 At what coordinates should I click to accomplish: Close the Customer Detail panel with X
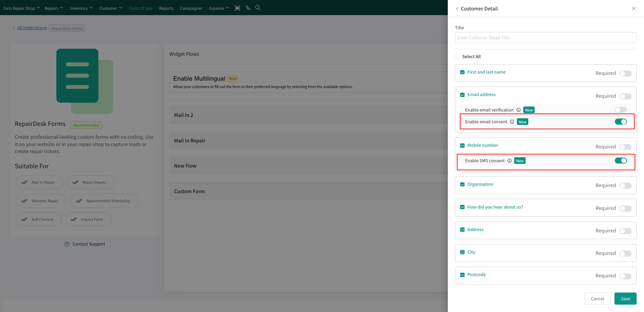pos(634,8)
